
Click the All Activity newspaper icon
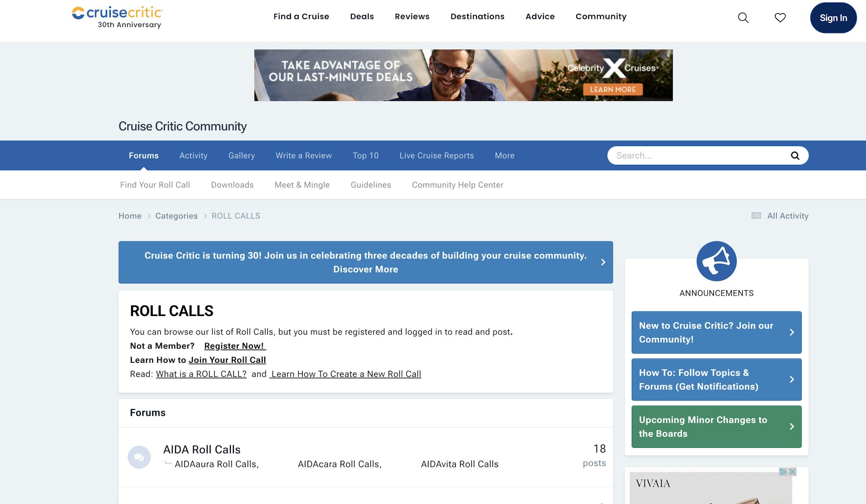(756, 216)
